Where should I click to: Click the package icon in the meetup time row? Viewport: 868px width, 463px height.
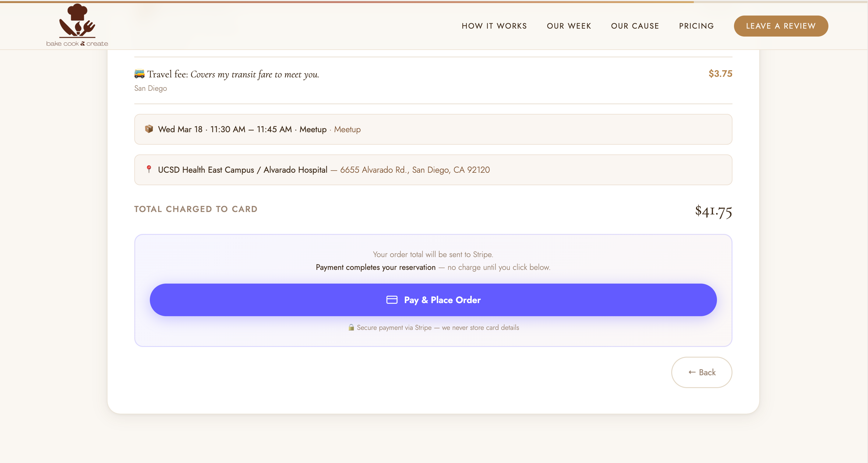click(149, 129)
